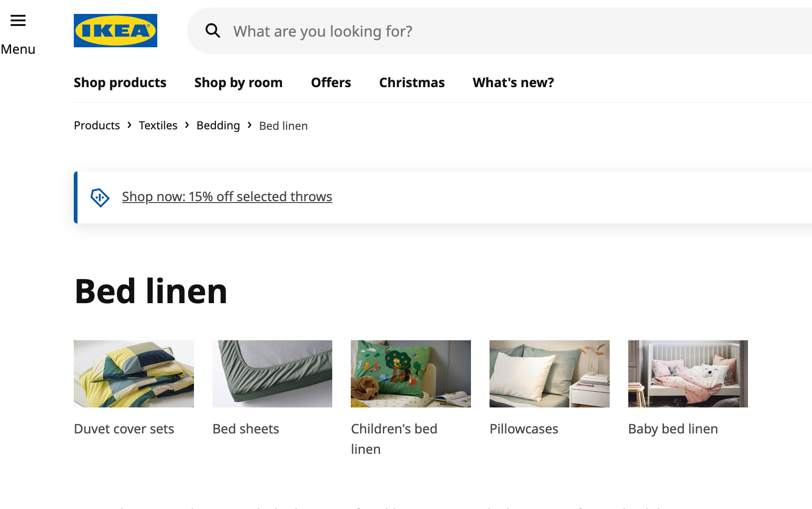Open the hamburger Menu icon
This screenshot has height=509, width=812.
[x=18, y=20]
